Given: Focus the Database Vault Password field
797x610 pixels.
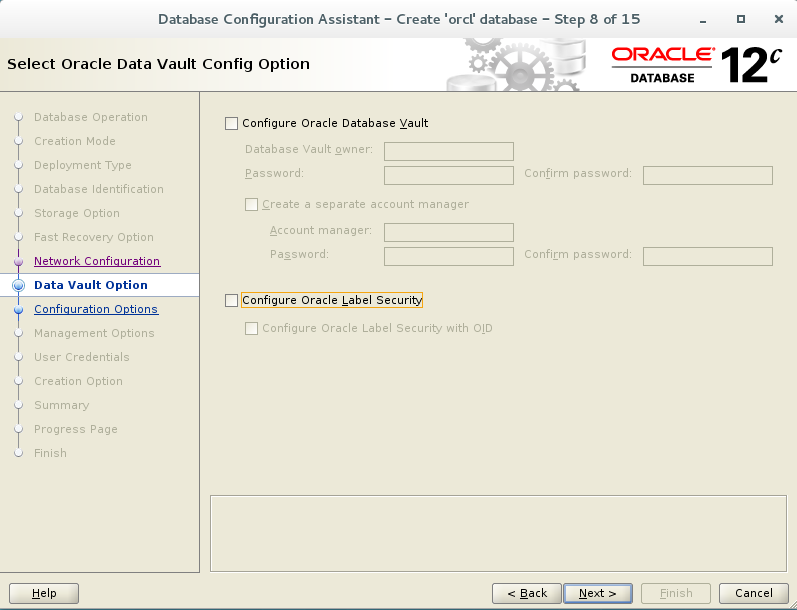Looking at the screenshot, I should [x=449, y=175].
